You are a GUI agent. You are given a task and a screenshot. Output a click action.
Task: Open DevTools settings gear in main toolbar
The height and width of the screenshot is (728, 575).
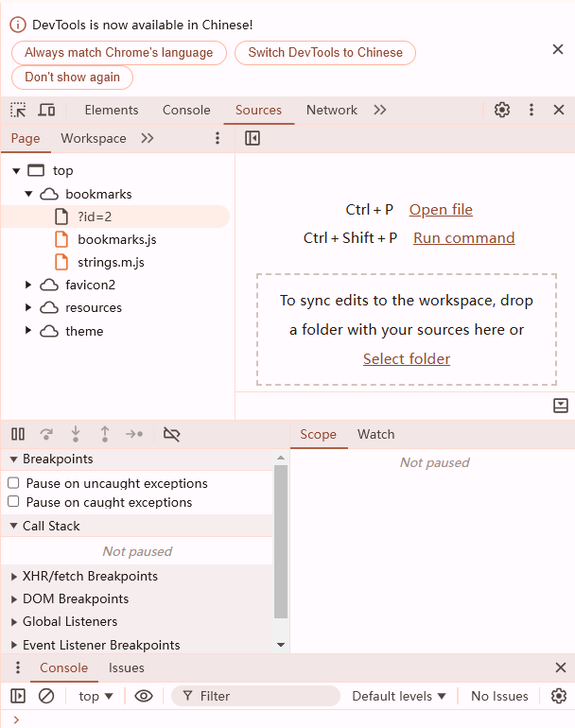pos(502,110)
